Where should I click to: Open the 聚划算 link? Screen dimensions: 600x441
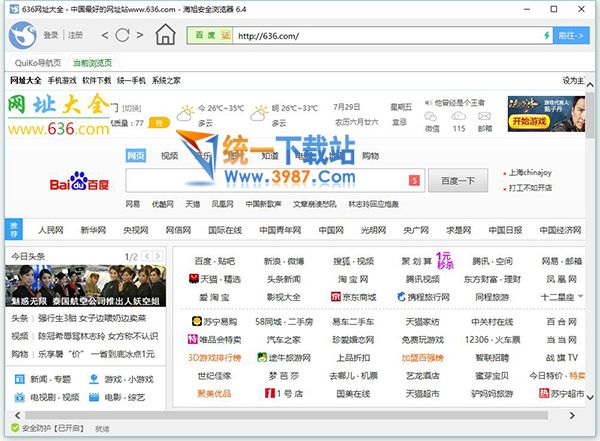coord(416,261)
